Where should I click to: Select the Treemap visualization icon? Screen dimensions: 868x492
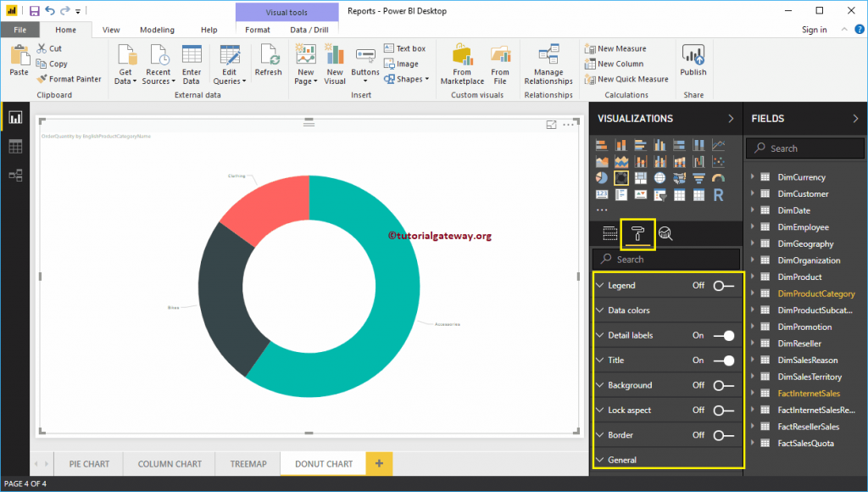click(641, 177)
